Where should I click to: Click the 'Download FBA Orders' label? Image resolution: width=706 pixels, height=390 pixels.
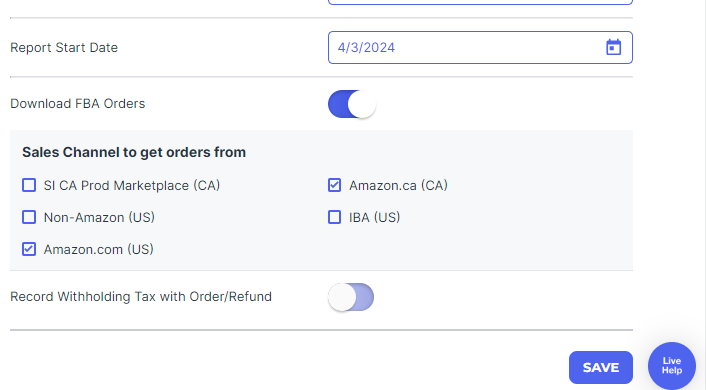pyautogui.click(x=77, y=104)
